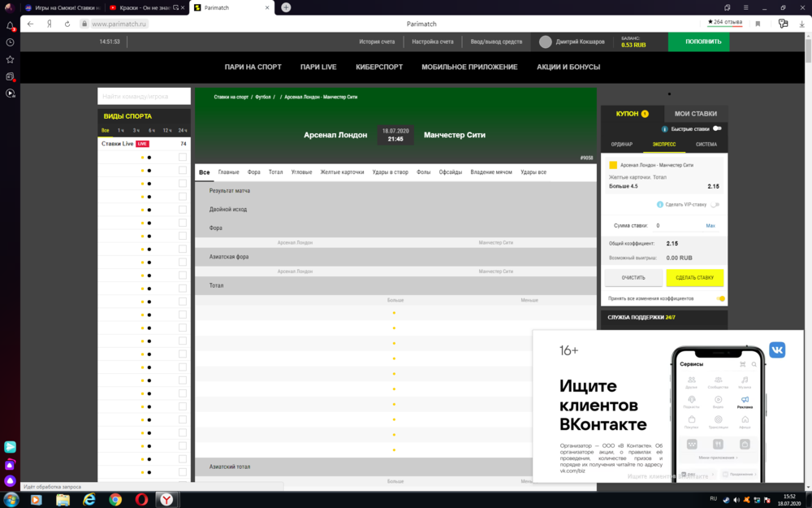Launch Google Chrome from taskbar
812x508 pixels.
[x=115, y=500]
